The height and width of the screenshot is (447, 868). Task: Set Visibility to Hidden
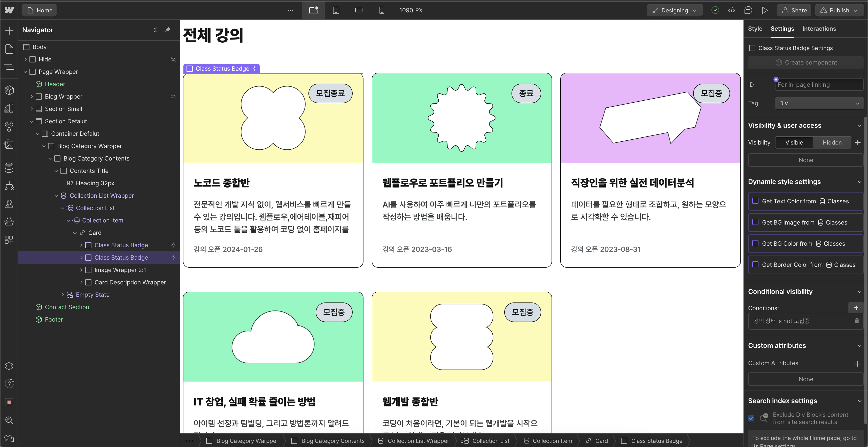[x=832, y=142]
